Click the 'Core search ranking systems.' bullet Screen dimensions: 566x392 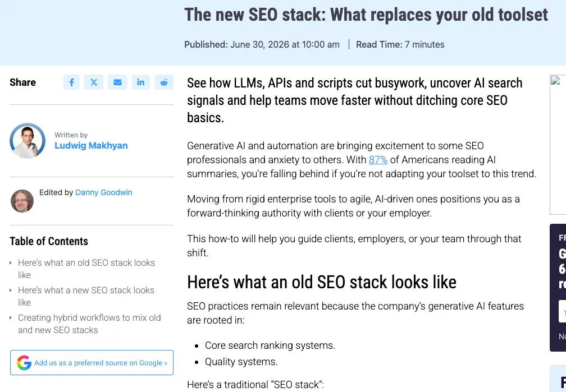pos(270,345)
